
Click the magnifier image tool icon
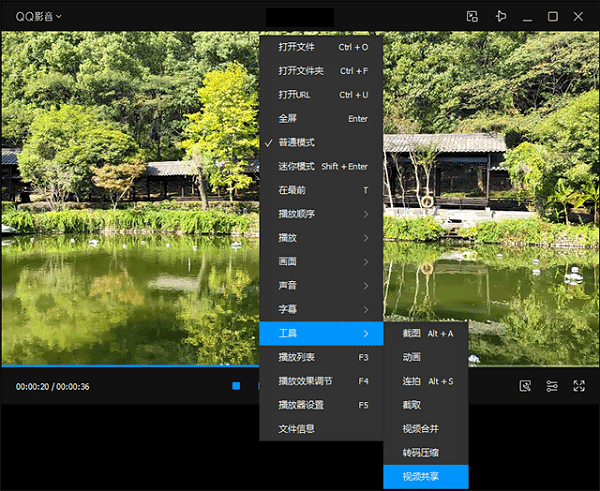(x=525, y=386)
